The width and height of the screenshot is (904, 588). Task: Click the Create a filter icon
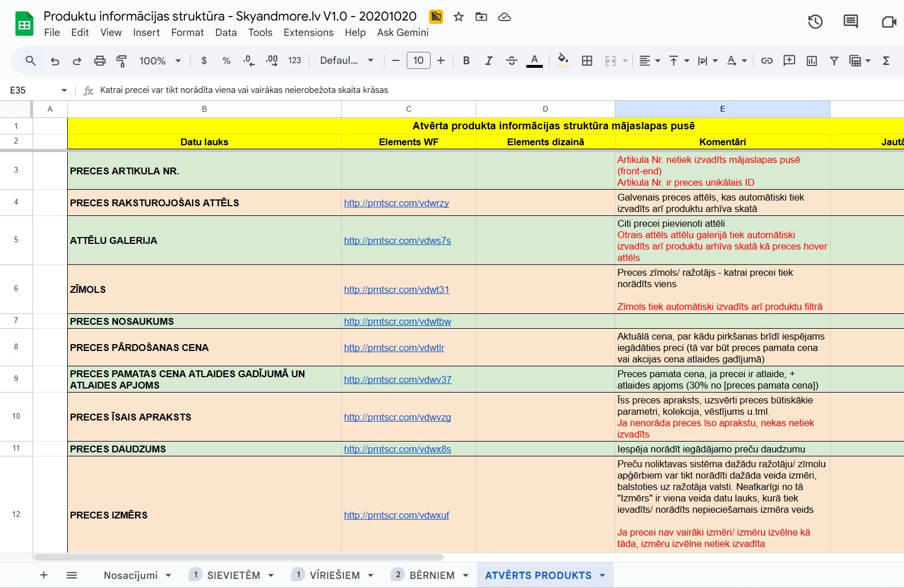pos(834,61)
